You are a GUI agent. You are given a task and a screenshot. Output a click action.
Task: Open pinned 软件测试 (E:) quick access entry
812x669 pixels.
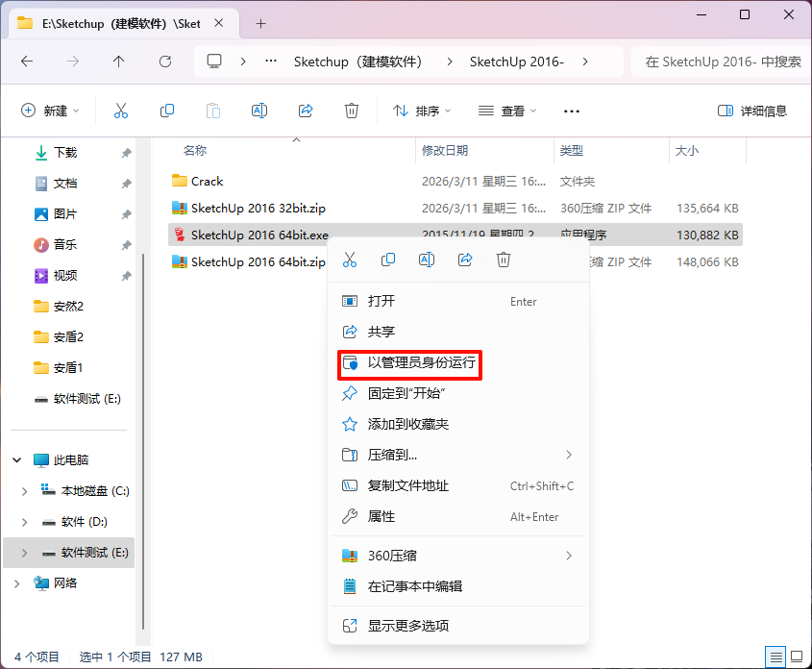pos(87,399)
